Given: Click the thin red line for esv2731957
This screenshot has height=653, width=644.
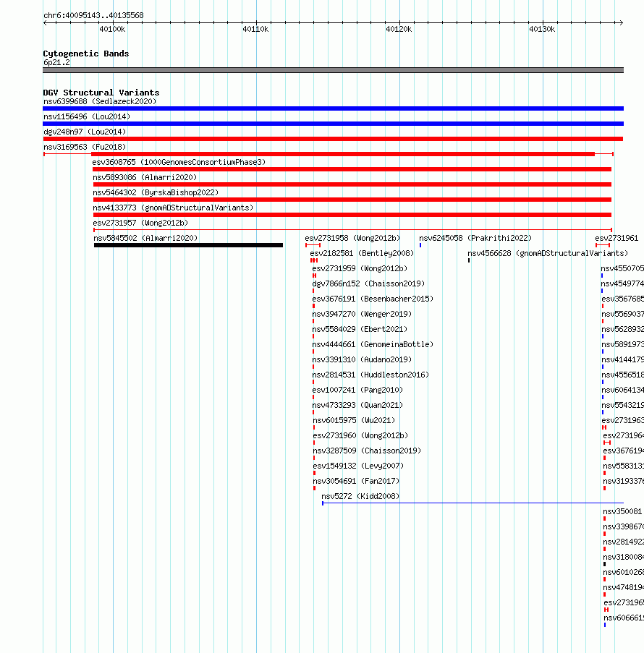Looking at the screenshot, I should pyautogui.click(x=352, y=230).
